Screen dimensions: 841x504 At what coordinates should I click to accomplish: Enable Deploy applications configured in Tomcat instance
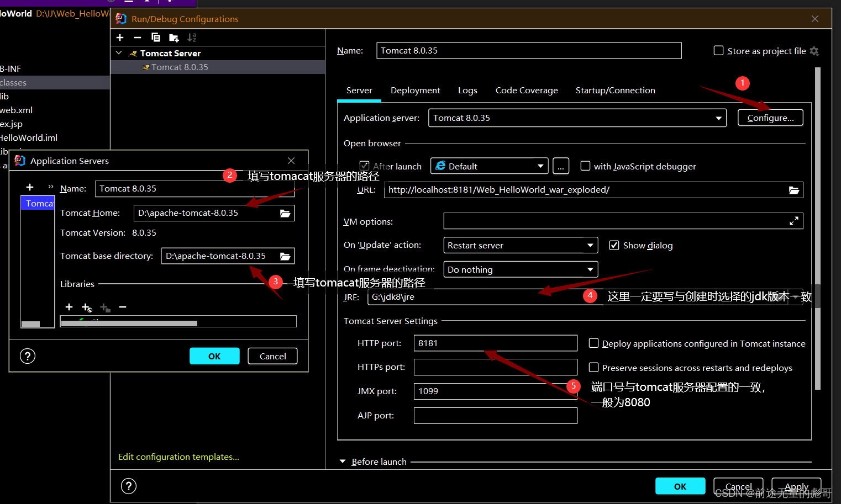point(594,343)
